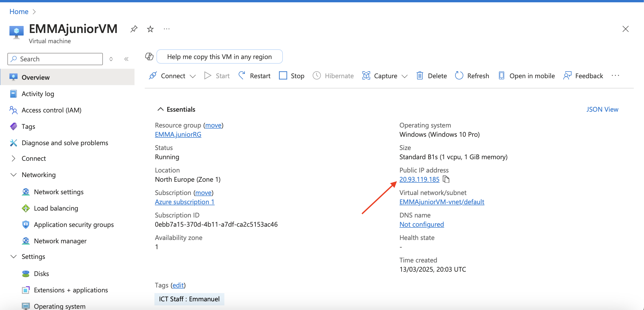Screen dimensions: 644x310
Task: Open toolbar overflow ellipsis menu
Action: coord(615,76)
